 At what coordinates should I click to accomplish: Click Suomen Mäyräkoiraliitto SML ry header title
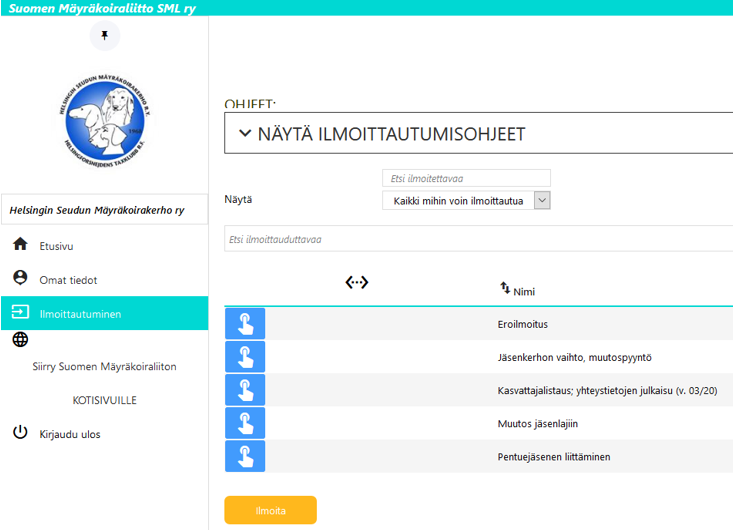[102, 8]
